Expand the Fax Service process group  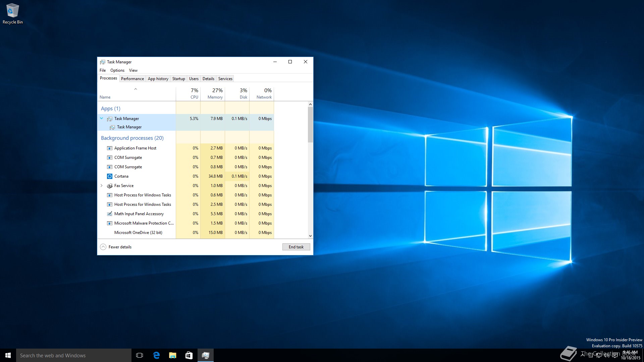point(102,186)
